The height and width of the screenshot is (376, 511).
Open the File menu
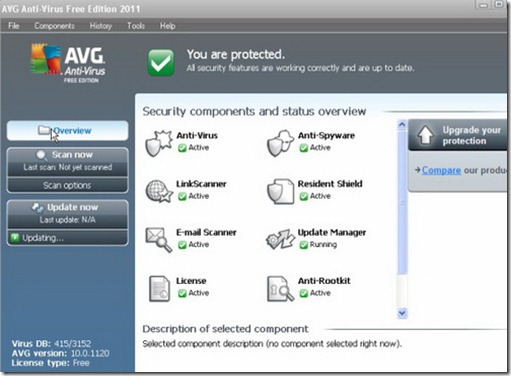click(14, 26)
